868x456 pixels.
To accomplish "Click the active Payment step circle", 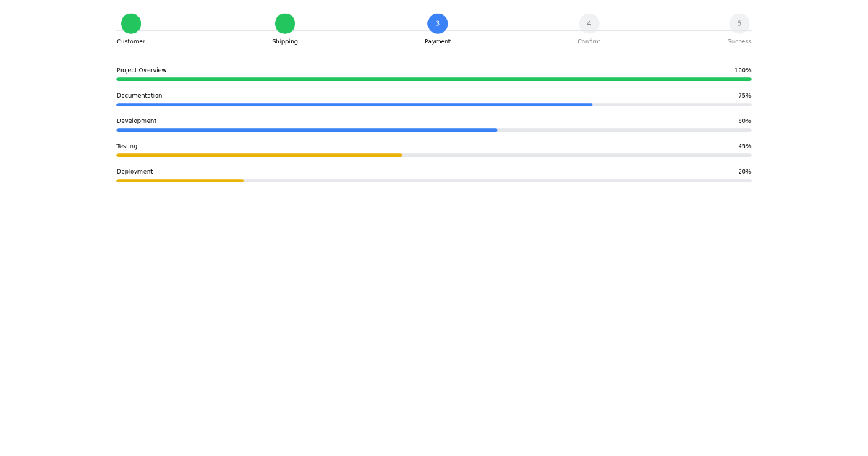I will click(x=438, y=23).
